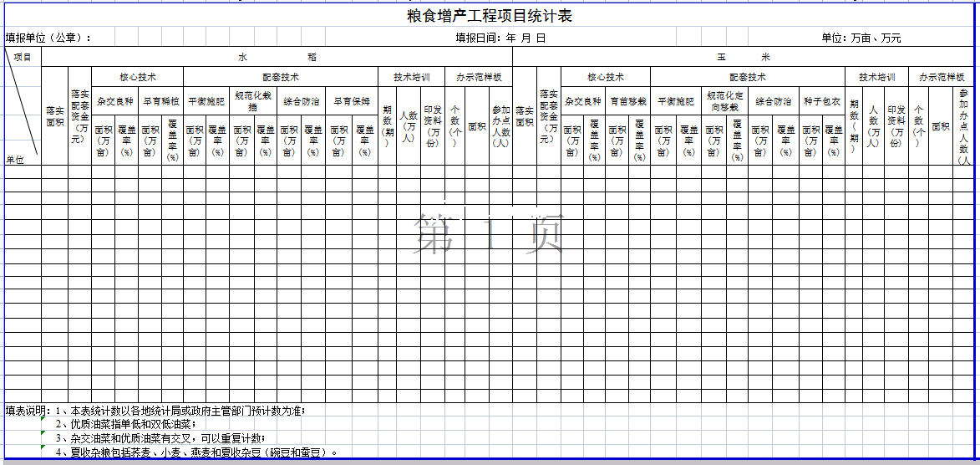
Task: Click the 种子包衣 header cell
Action: point(822,101)
